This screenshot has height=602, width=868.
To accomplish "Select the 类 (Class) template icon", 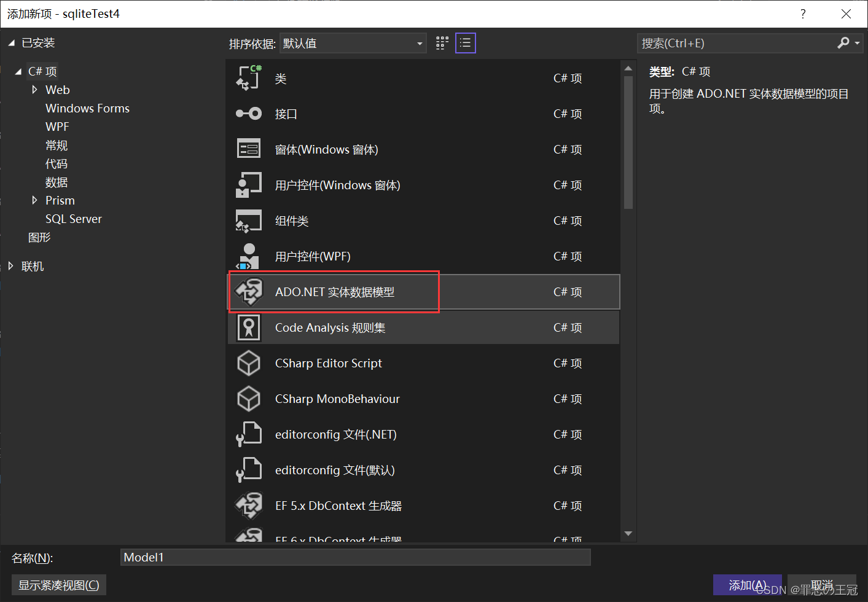I will tap(249, 78).
